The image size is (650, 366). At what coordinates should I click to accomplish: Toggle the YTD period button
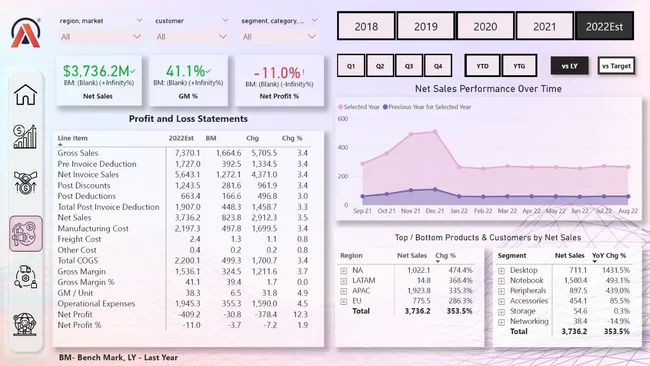(483, 65)
